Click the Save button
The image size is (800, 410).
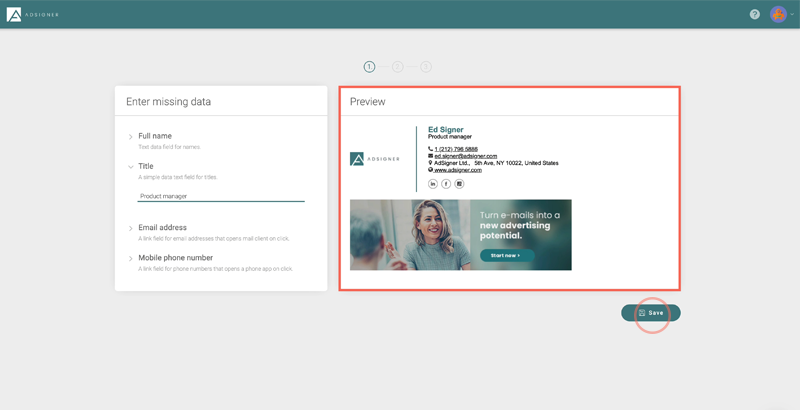[x=651, y=313]
